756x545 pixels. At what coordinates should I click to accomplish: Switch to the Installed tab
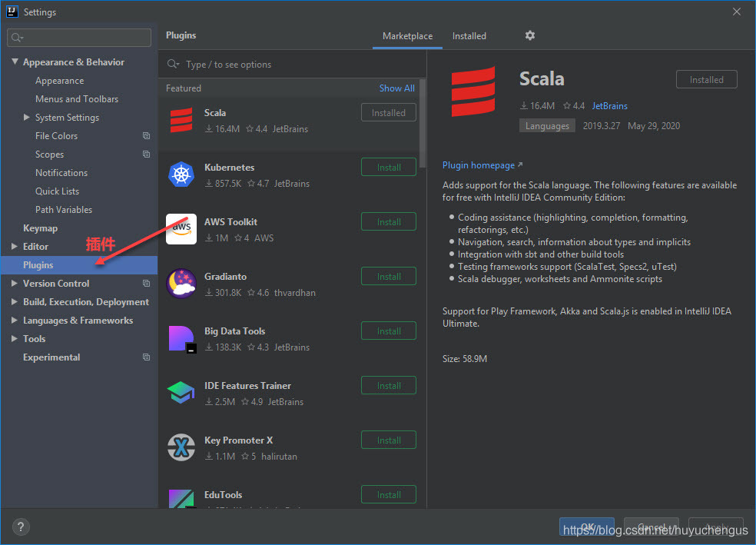469,36
